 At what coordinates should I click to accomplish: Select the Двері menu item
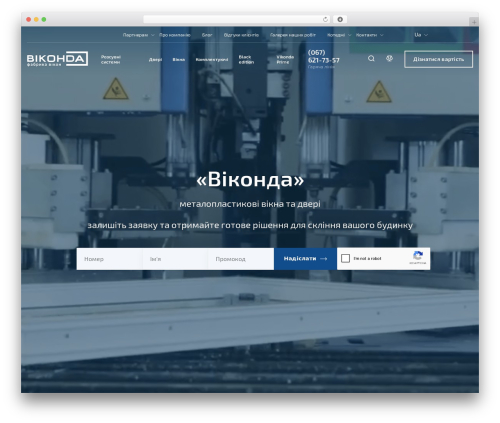point(155,60)
